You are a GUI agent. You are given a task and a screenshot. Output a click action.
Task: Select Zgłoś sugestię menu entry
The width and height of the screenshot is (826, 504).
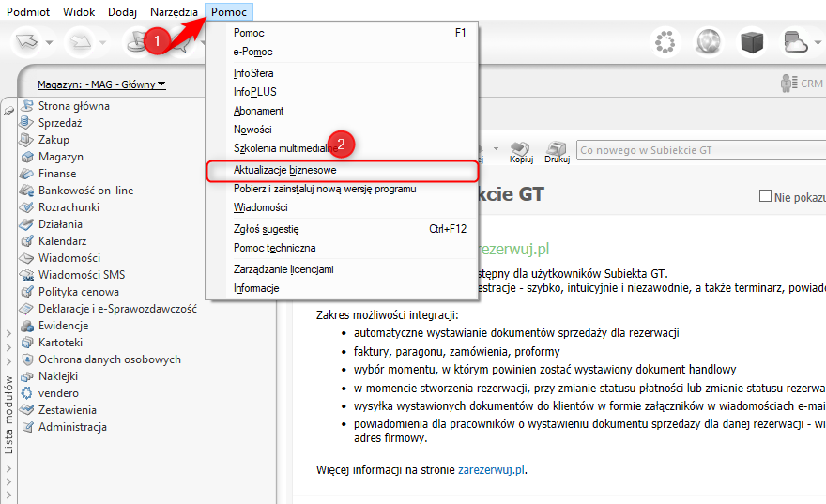tap(342, 229)
